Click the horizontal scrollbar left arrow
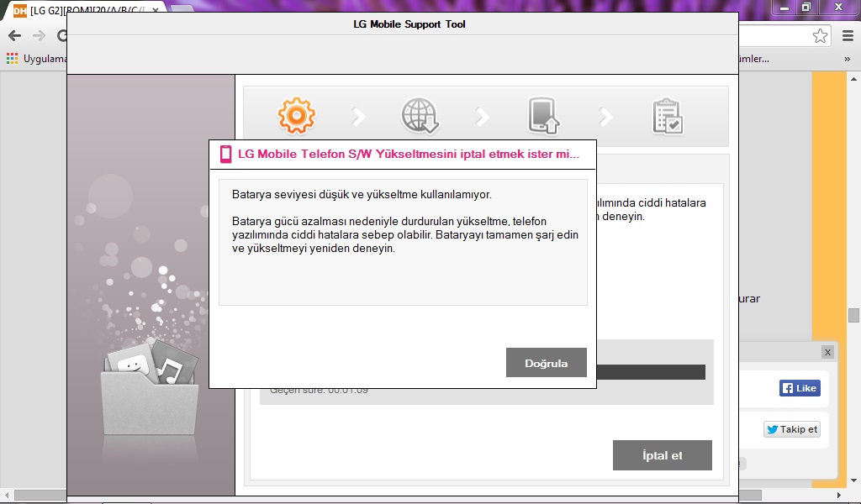Image resolution: width=861 pixels, height=504 pixels. pos(6,496)
